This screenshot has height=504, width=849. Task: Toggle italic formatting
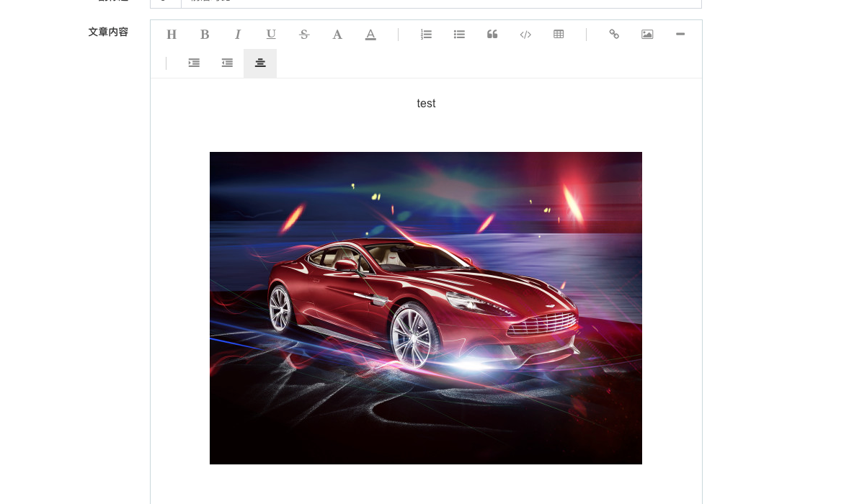pos(238,35)
